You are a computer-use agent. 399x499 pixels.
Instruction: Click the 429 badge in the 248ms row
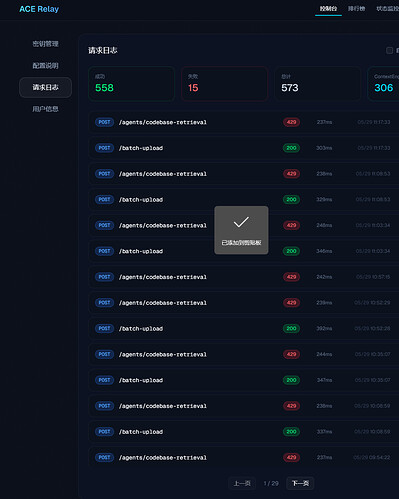tap(291, 225)
